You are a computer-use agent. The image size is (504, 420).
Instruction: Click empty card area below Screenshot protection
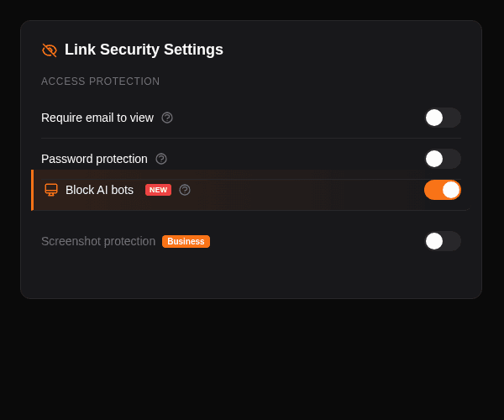[x=252, y=276]
